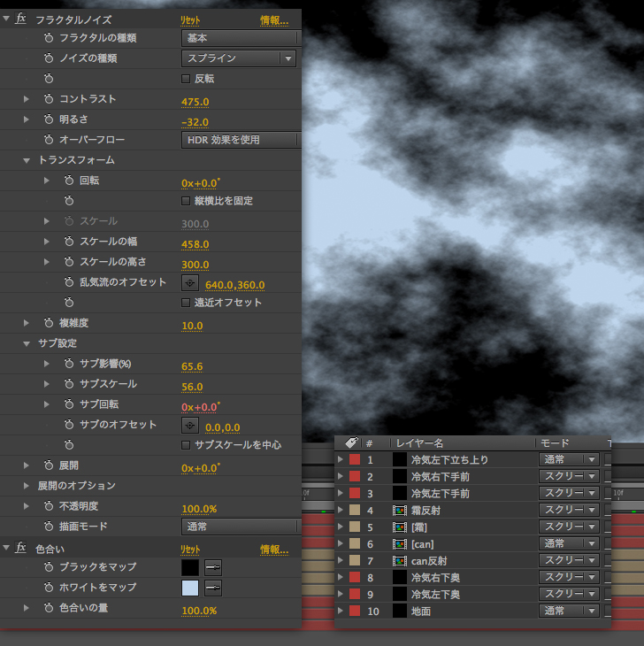Screen dimensions: 644x646
Task: Click the eyedropper beside ホワイトをマップ swatch
Action: (213, 588)
